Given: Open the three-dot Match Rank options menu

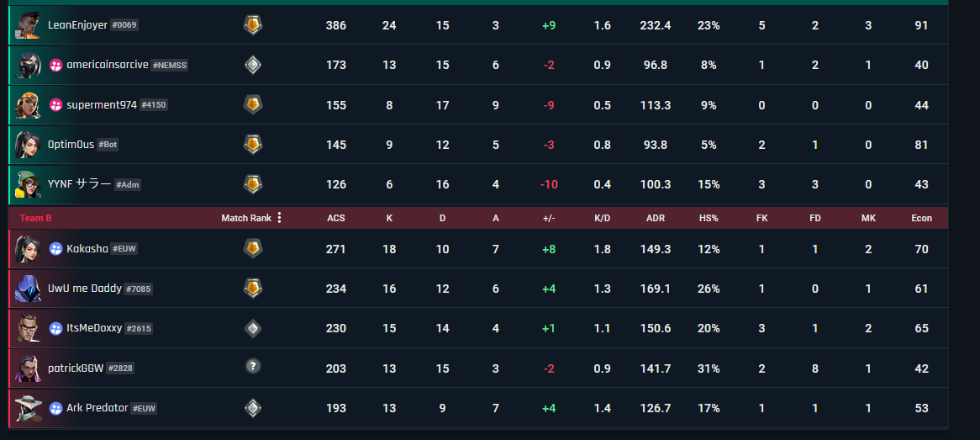Looking at the screenshot, I should pos(279,218).
